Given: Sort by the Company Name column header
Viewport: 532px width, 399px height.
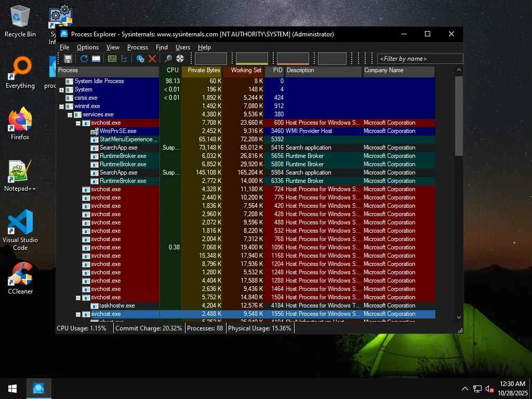Looking at the screenshot, I should pos(398,70).
